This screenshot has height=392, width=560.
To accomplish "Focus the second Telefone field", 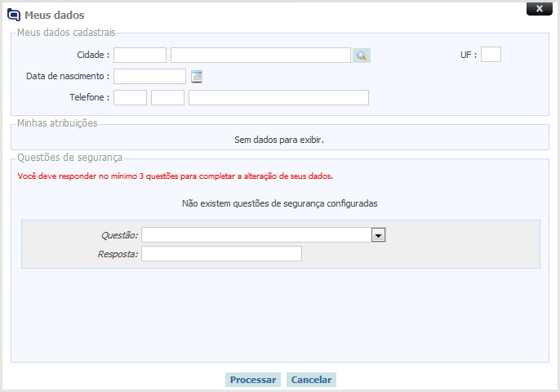I will pyautogui.click(x=167, y=97).
